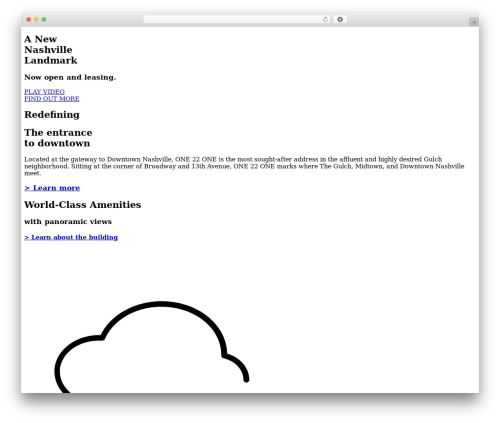Click the large cloud outline graphic

(x=152, y=347)
